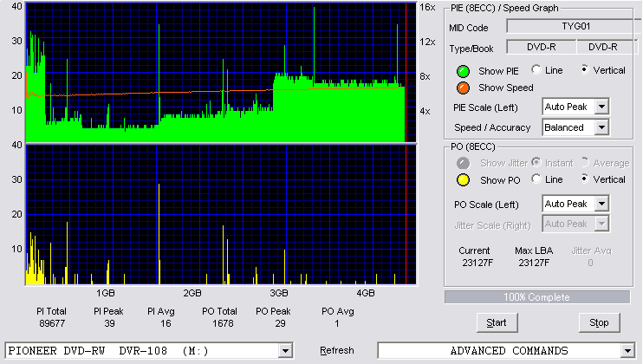Viewport: 643px width, 364px height.
Task: Click the Stop button
Action: [599, 323]
